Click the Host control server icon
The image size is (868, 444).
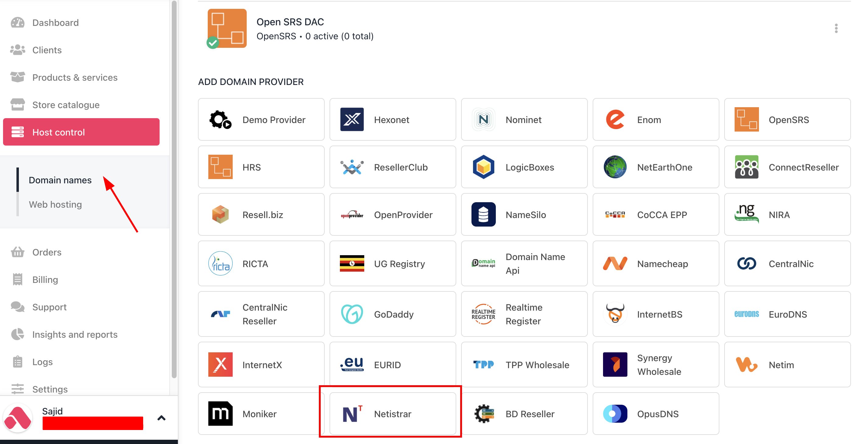click(18, 132)
